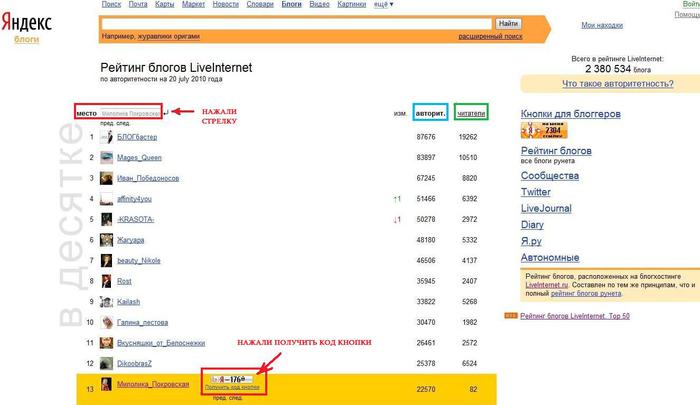Click Вкусняшки_от_Белоснежки avatar image
Image resolution: width=700 pixels, height=405 pixels.
[x=106, y=342]
